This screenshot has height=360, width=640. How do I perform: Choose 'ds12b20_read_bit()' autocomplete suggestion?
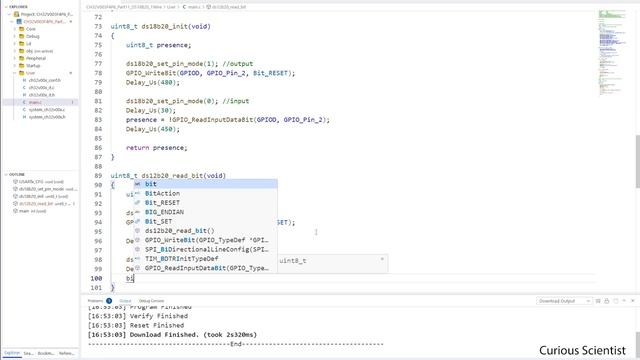click(x=206, y=231)
